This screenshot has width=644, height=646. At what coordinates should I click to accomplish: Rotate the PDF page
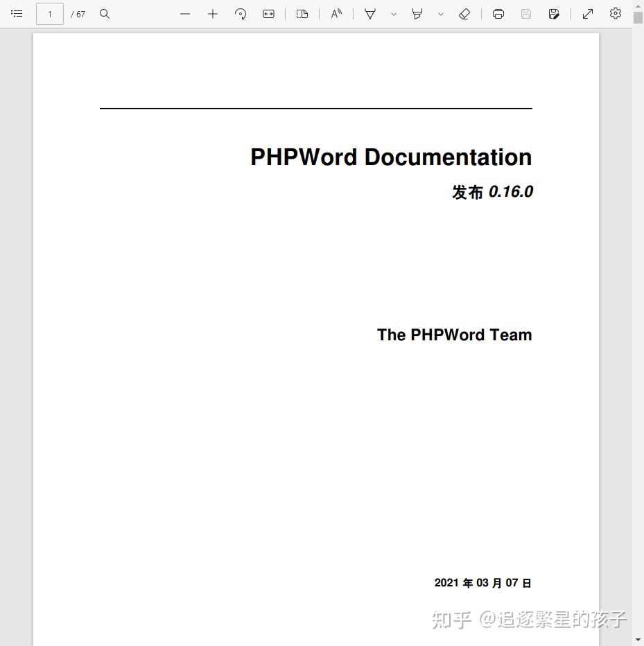[x=241, y=14]
